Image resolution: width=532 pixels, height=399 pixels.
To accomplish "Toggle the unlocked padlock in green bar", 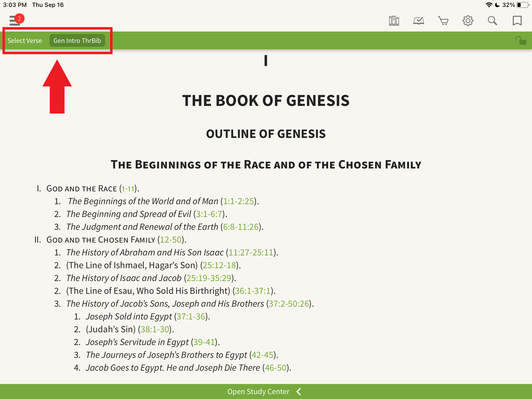I will tap(521, 41).
